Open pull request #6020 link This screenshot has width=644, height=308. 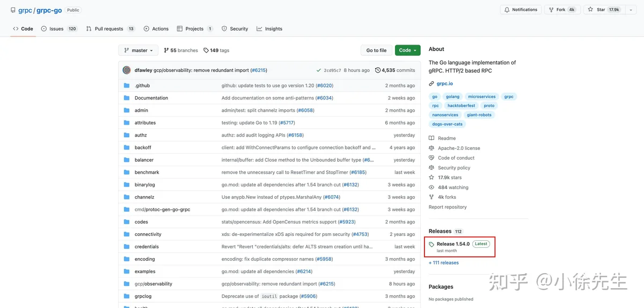(324, 85)
